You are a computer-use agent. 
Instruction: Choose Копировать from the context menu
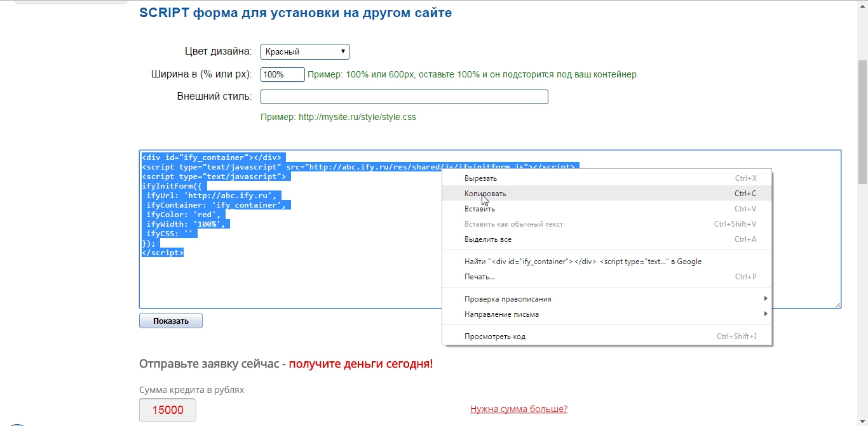pos(607,194)
